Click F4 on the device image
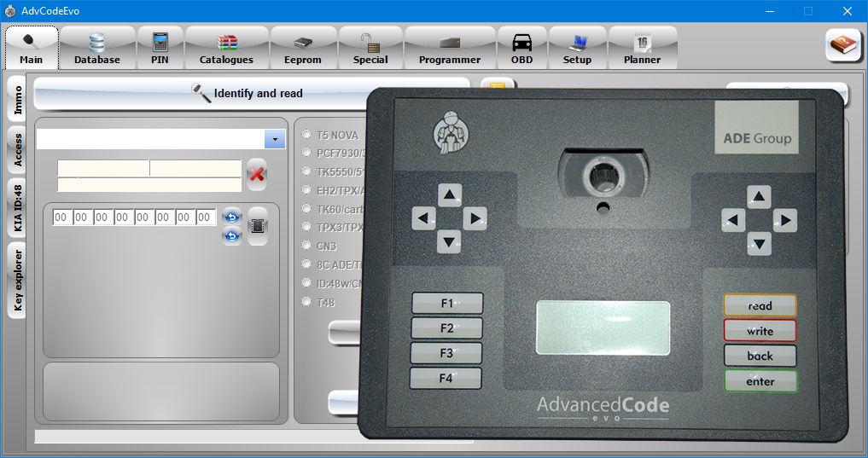This screenshot has width=868, height=458. click(446, 379)
